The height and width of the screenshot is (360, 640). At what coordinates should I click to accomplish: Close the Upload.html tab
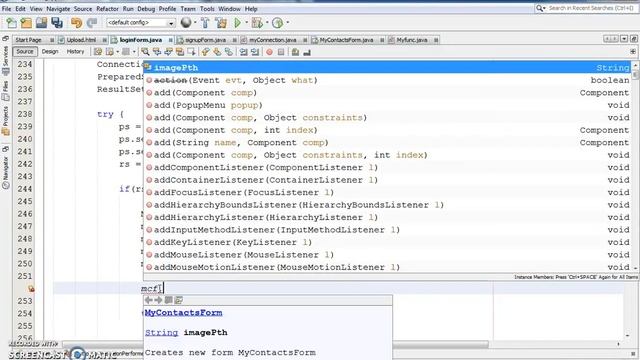[x=104, y=40]
